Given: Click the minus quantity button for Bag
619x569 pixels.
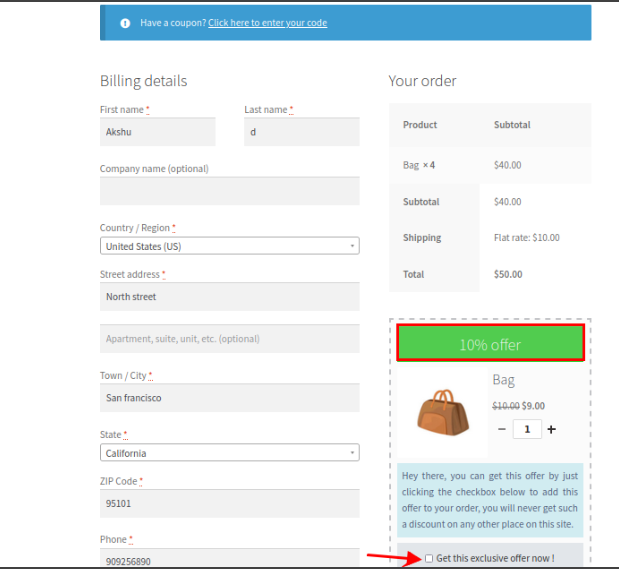Looking at the screenshot, I should click(502, 429).
